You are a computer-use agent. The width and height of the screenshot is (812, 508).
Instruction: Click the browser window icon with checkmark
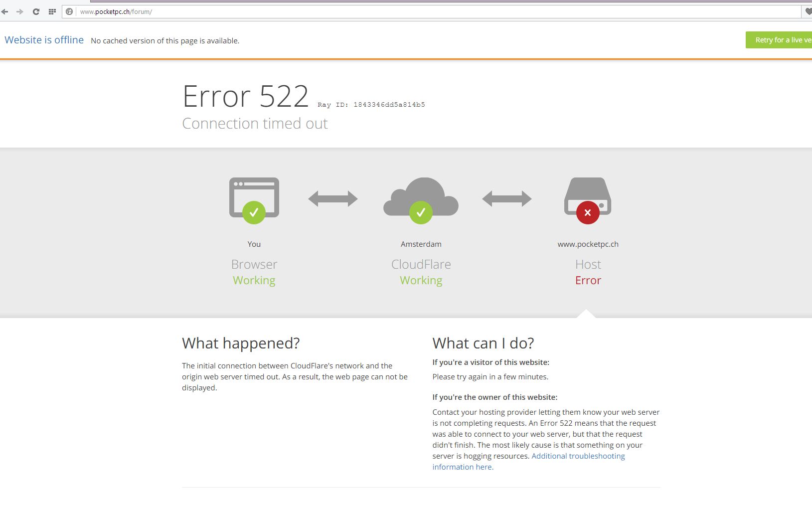254,200
